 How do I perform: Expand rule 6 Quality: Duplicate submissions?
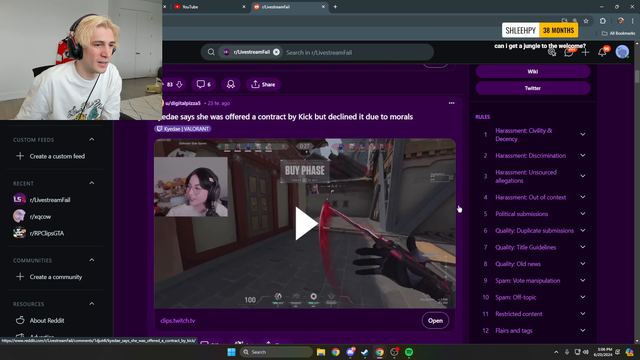tap(582, 231)
